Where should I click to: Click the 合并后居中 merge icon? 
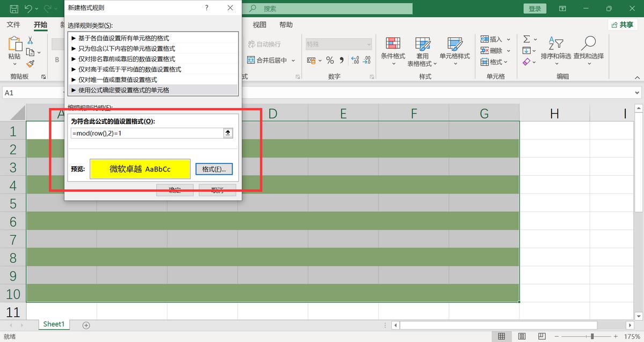coord(251,61)
